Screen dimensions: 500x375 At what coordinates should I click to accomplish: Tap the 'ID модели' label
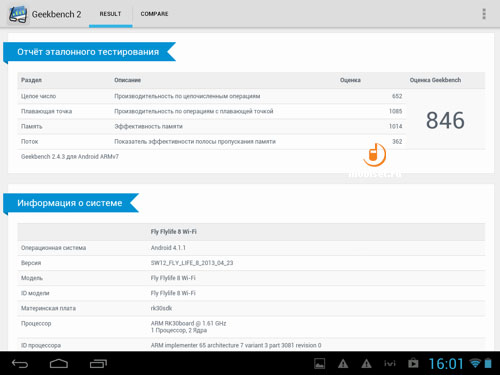tap(35, 293)
